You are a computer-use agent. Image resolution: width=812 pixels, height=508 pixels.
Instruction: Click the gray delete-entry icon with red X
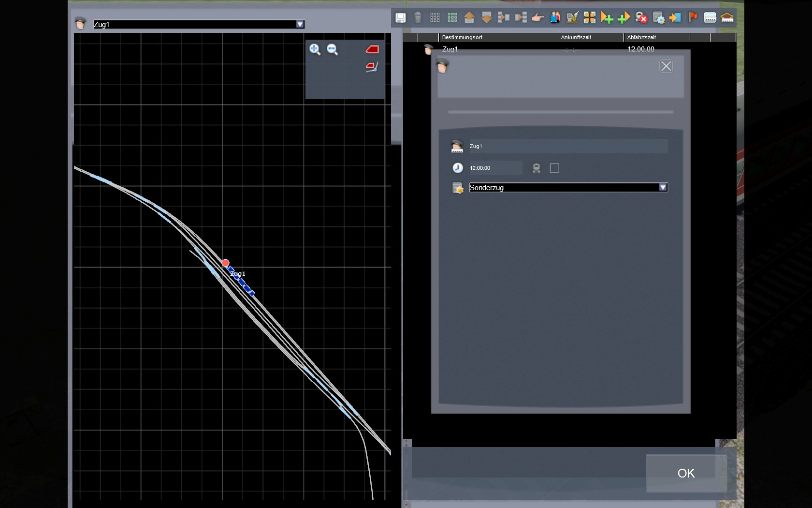641,18
